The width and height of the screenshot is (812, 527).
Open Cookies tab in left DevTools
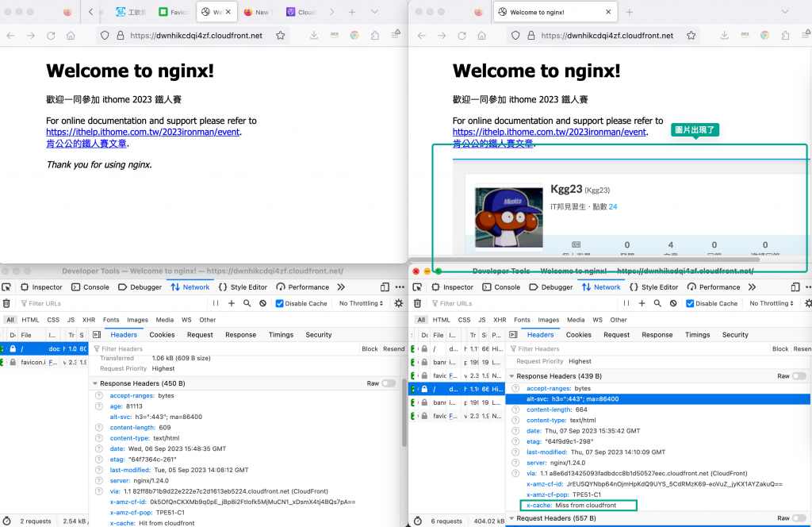point(162,335)
